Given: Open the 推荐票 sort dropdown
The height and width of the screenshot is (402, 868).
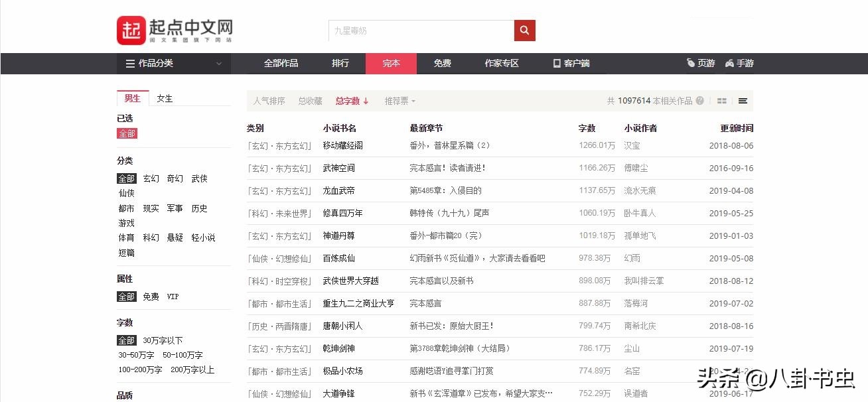Looking at the screenshot, I should coord(398,101).
